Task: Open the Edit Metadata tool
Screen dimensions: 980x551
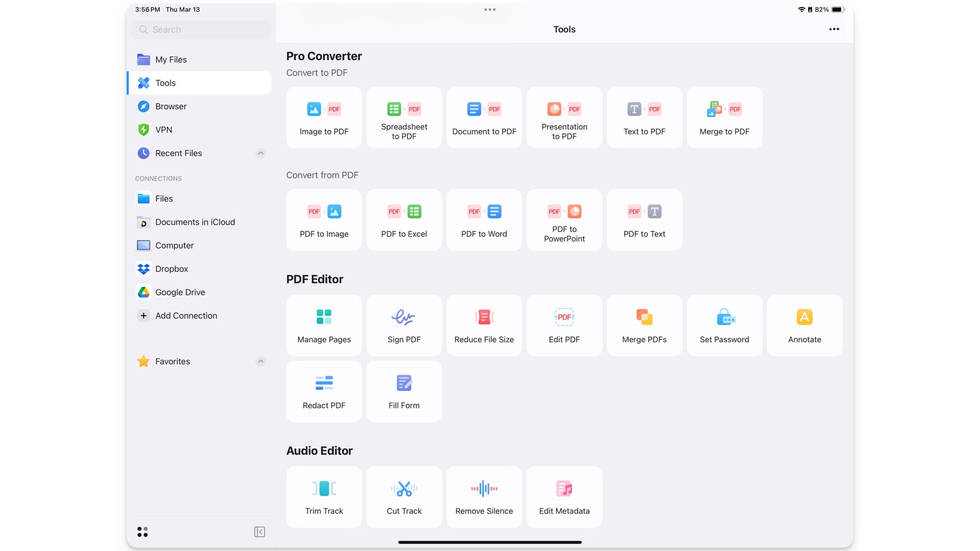Action: click(564, 496)
